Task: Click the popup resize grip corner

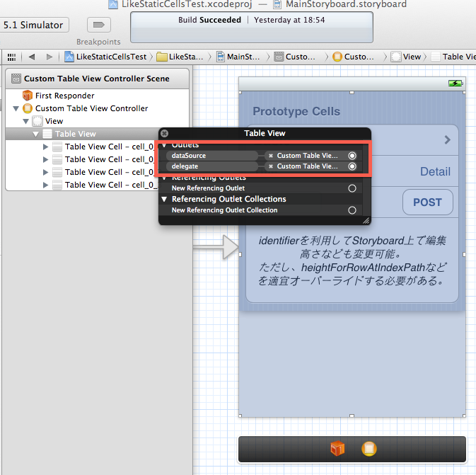Action: 366,221
